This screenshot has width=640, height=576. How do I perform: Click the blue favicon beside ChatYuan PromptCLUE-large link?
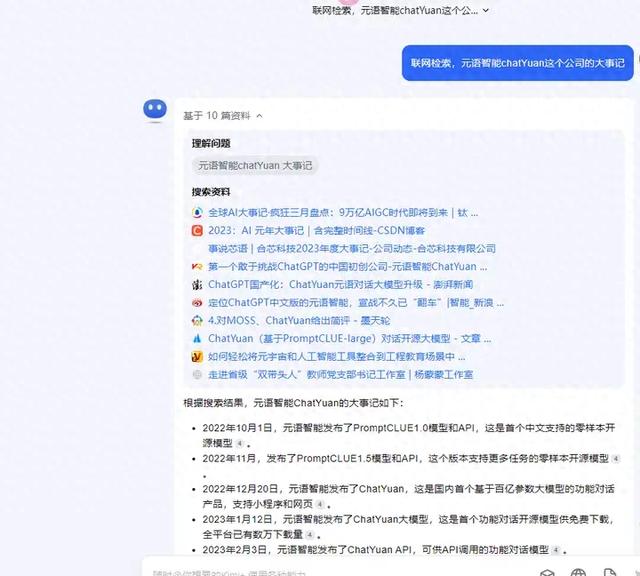tap(197, 338)
